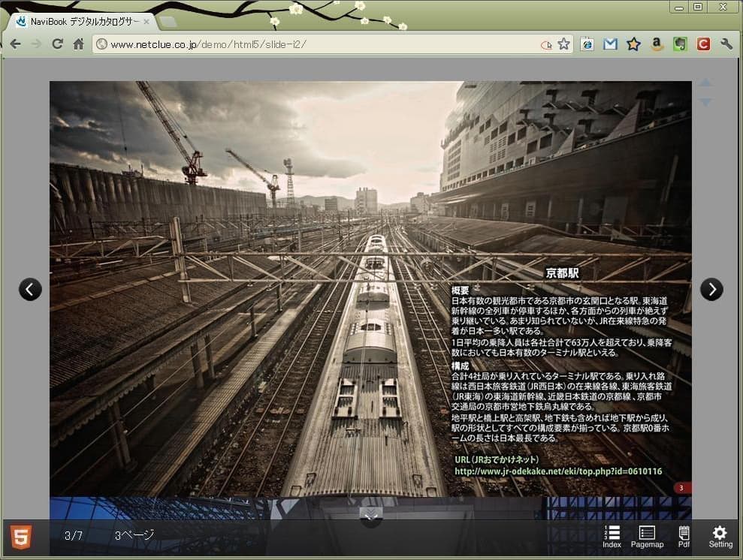743x560 pixels.
Task: Click the upper triangle arrow at top right
Action: tap(705, 83)
